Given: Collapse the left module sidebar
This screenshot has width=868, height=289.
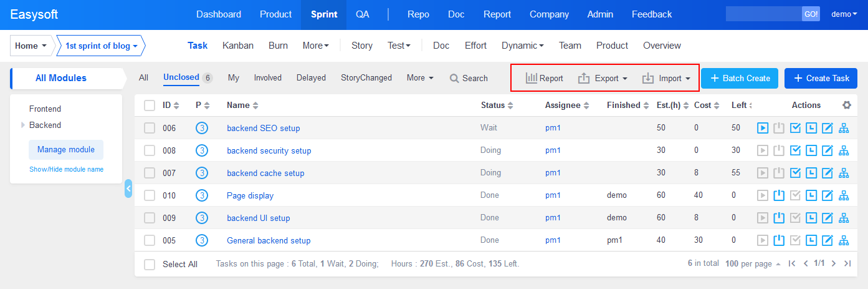Looking at the screenshot, I should point(128,188).
